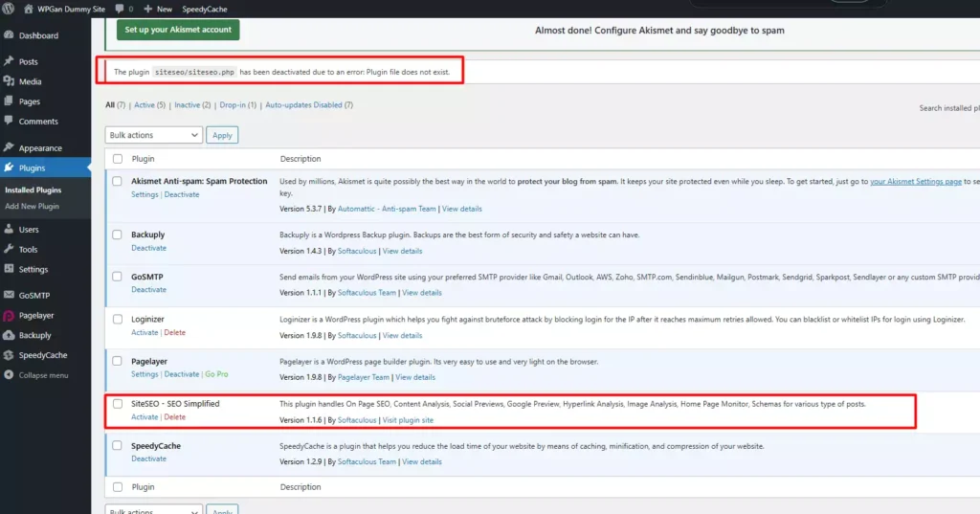Open the comments bubble icon in admin bar

(x=120, y=9)
